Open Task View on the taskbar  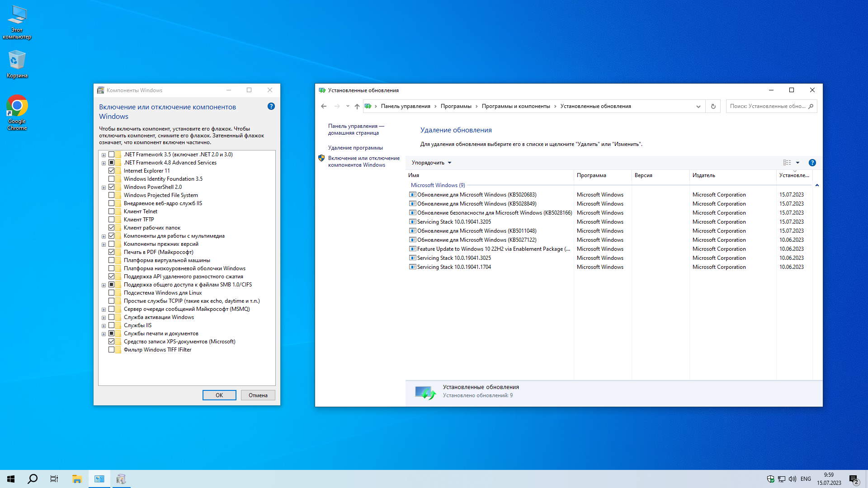pos(54,479)
